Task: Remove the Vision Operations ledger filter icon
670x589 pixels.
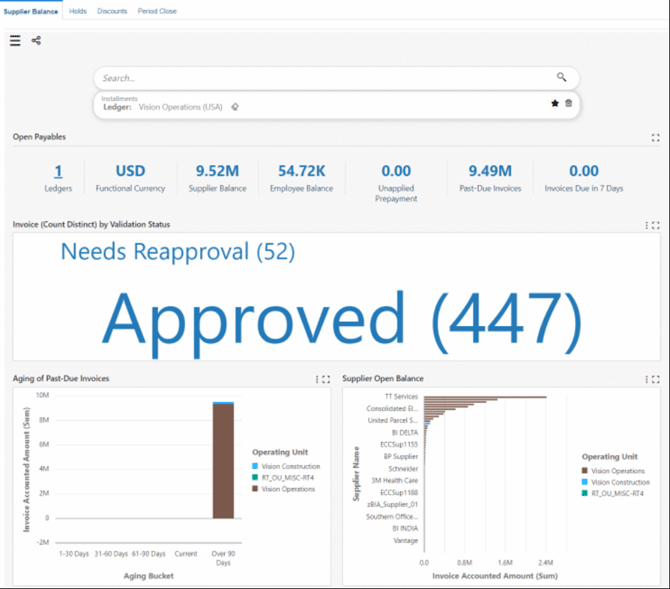Action: pos(234,106)
